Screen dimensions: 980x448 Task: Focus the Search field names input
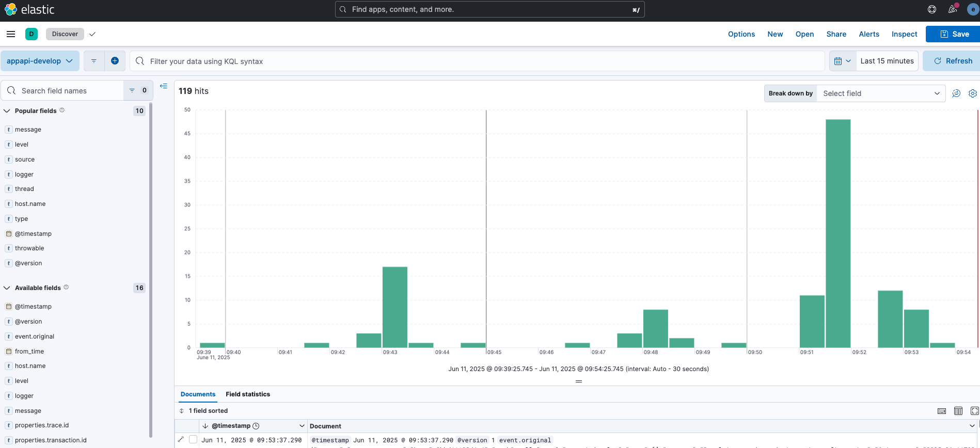click(x=62, y=90)
